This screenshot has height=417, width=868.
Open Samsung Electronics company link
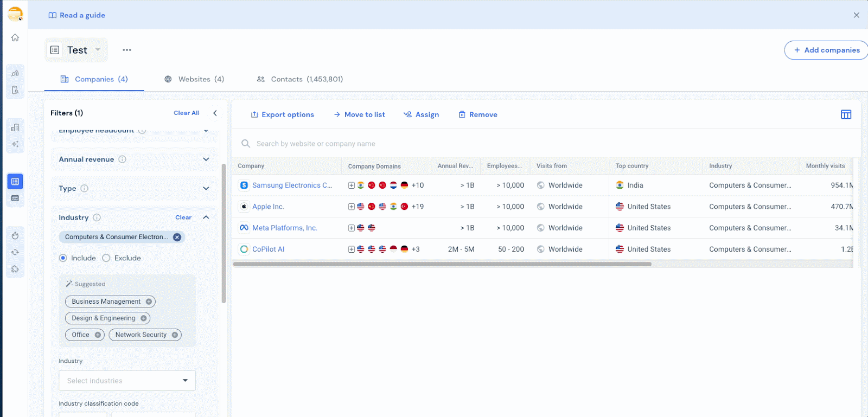292,185
